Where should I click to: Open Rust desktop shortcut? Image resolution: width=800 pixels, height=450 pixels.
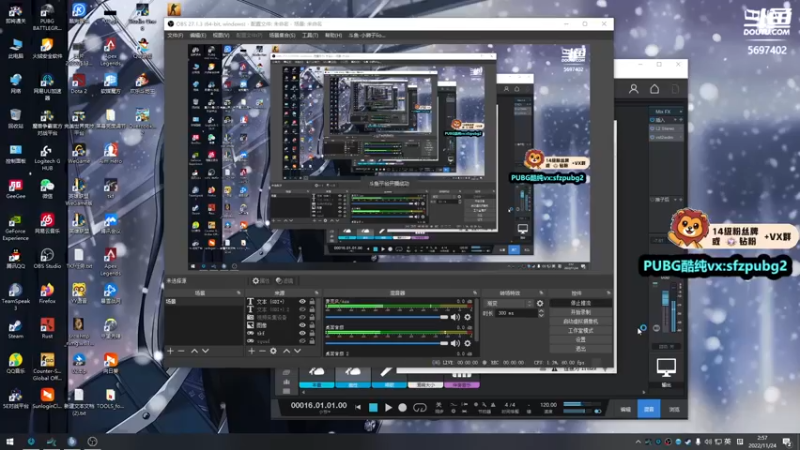[x=47, y=329]
